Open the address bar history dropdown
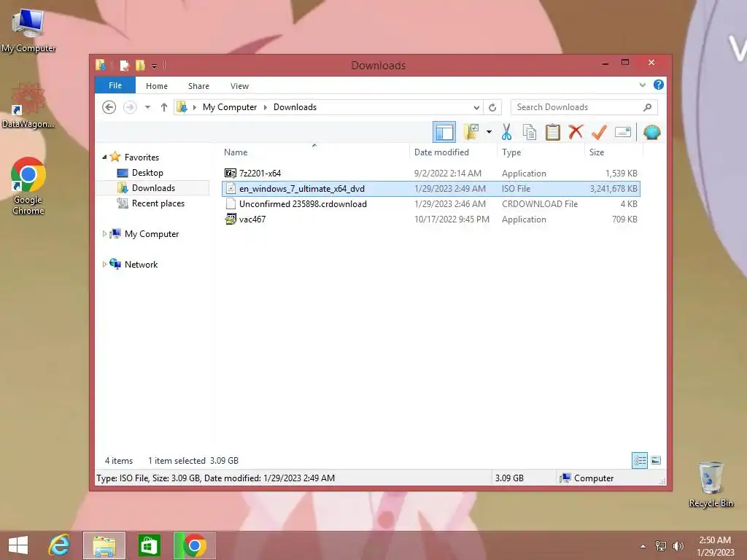 (x=476, y=107)
